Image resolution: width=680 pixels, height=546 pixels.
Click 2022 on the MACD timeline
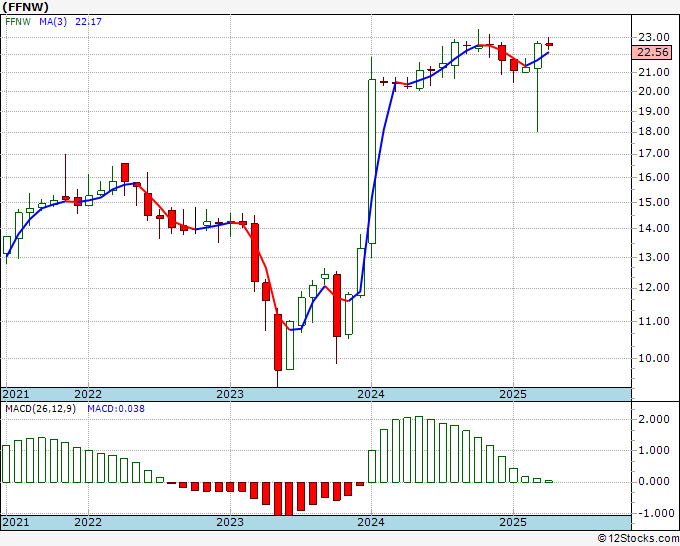88,522
